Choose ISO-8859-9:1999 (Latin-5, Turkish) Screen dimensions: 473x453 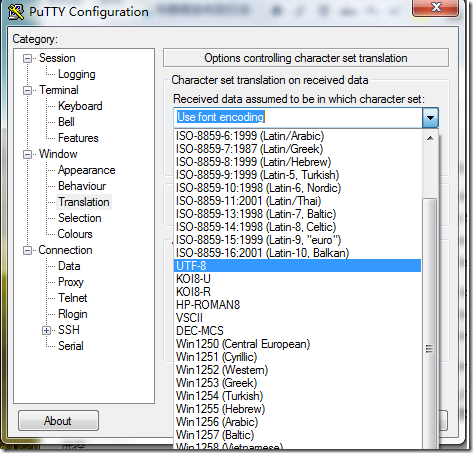click(297, 175)
